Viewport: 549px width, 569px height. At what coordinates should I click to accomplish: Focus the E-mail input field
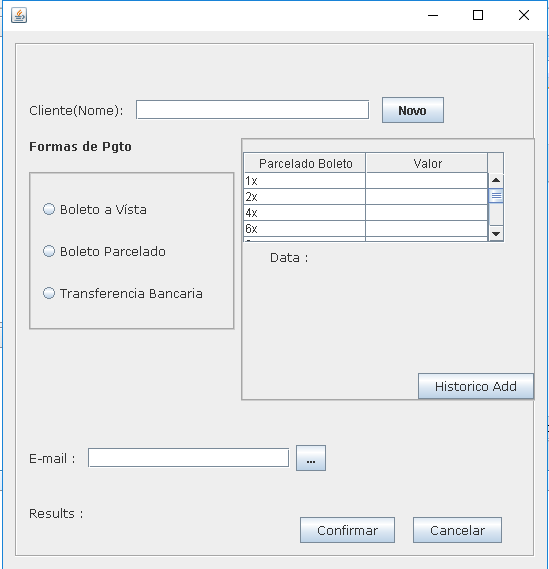(x=188, y=458)
